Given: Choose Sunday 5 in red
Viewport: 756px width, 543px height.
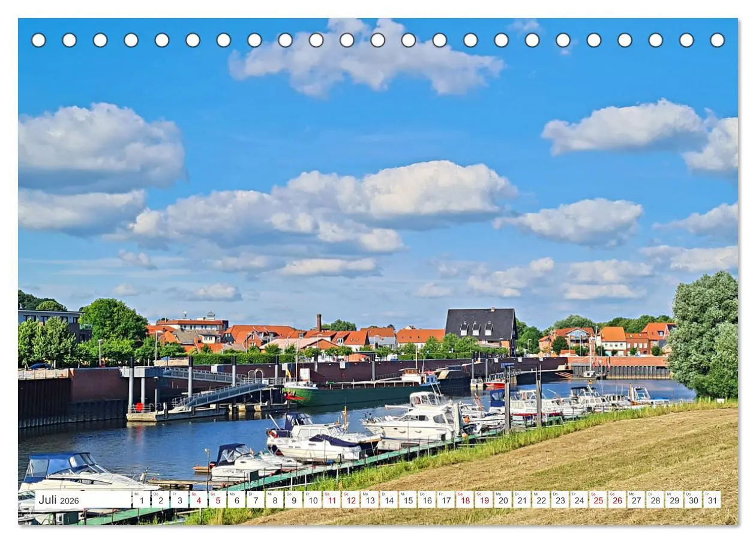Looking at the screenshot, I should tap(217, 500).
